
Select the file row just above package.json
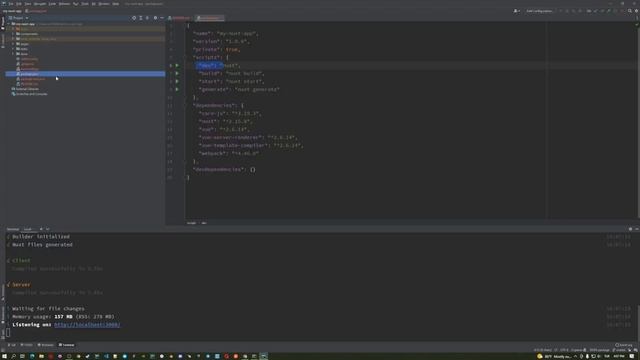coord(85,69)
